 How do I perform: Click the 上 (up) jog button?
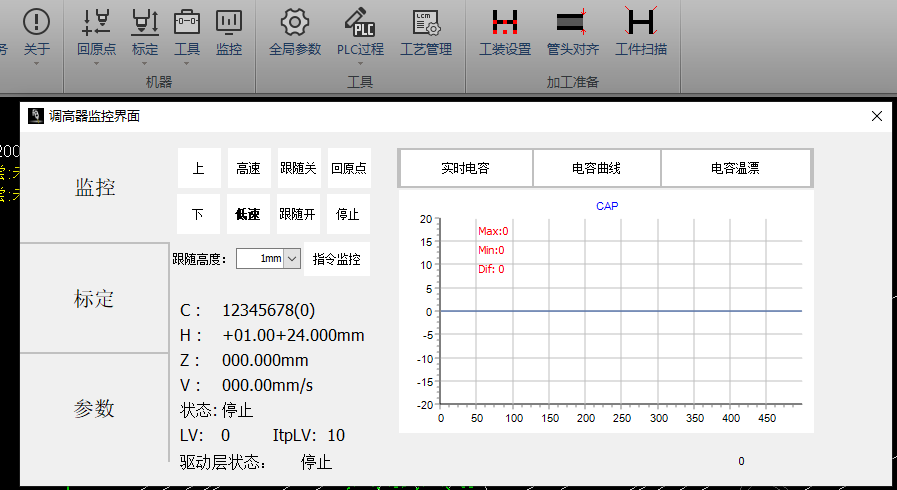point(199,168)
